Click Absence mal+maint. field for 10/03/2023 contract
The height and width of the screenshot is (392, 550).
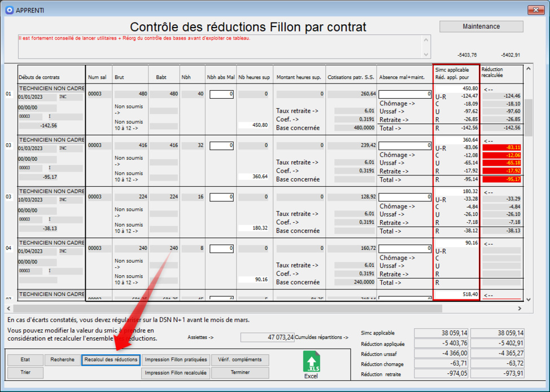coord(404,197)
